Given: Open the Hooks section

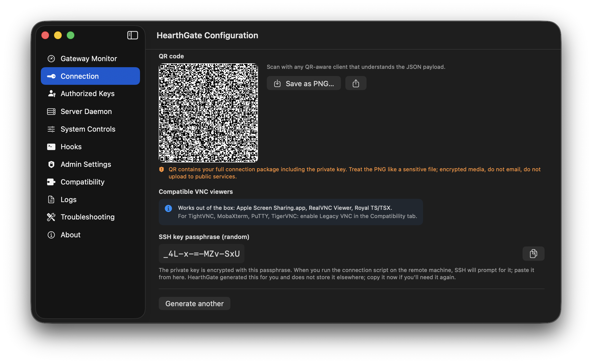Looking at the screenshot, I should (x=90, y=147).
